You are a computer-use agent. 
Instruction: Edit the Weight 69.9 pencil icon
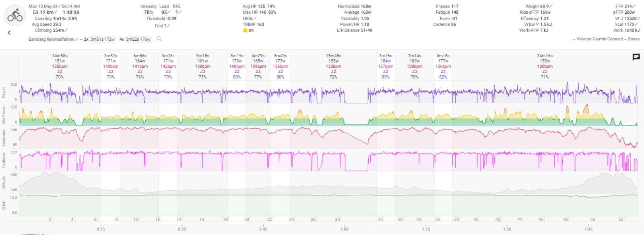click(x=551, y=6)
